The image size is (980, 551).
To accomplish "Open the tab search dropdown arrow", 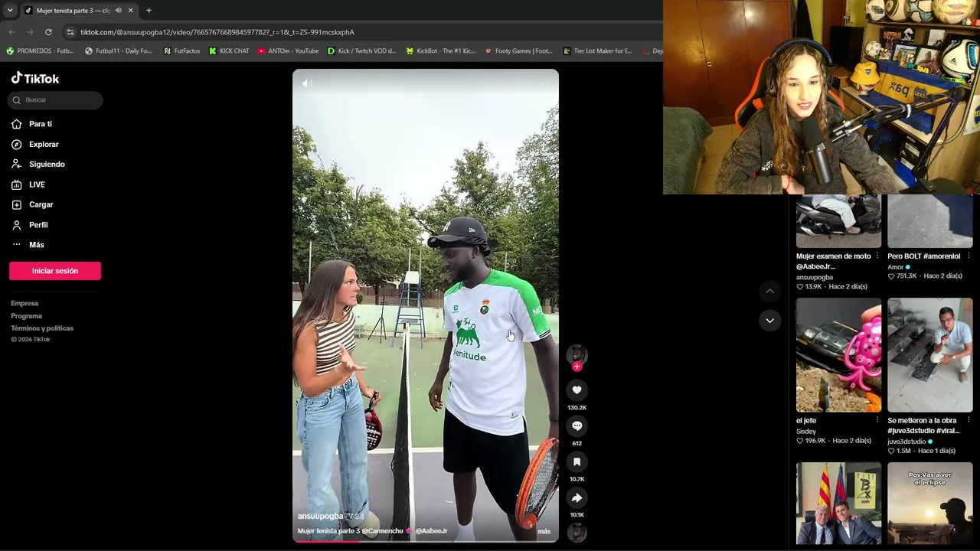I will click(9, 11).
